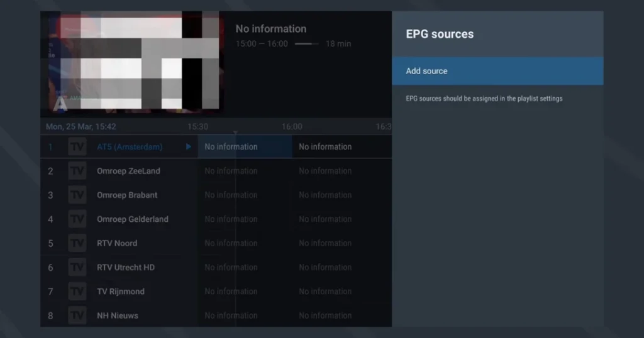Click the TV icon for TV Rijnmond

tap(77, 292)
